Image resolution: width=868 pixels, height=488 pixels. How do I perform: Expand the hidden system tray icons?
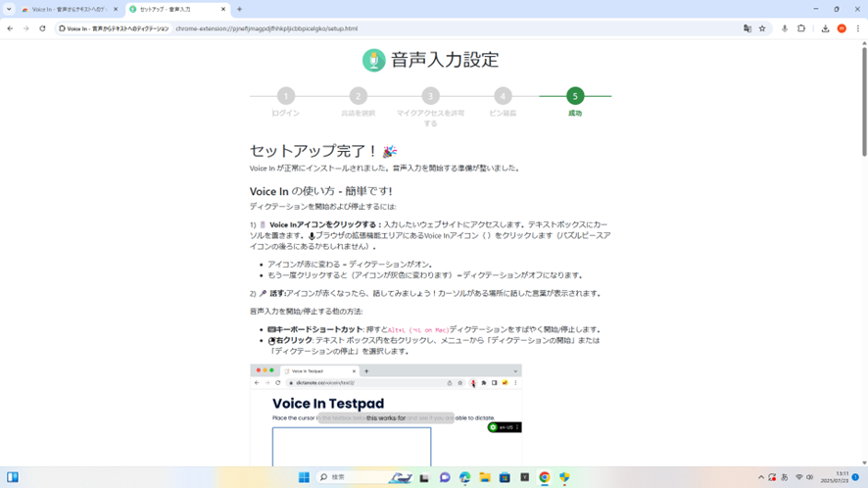coord(761,477)
